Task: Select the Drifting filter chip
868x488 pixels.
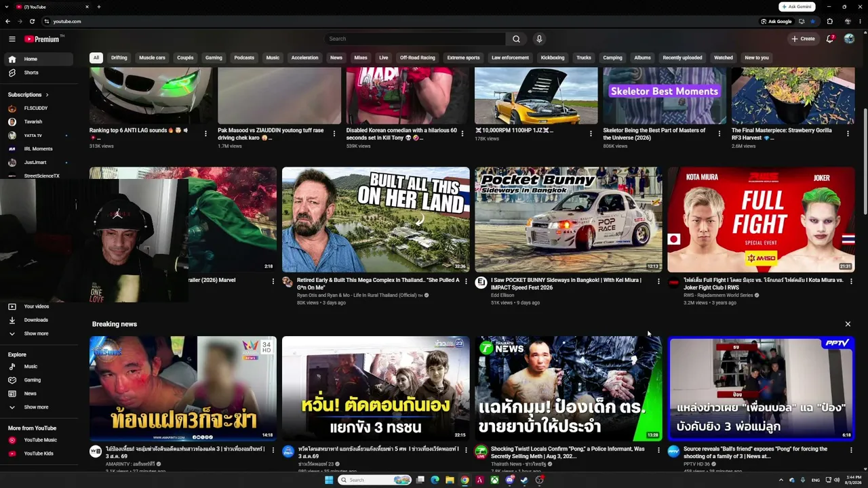Action: (x=119, y=58)
